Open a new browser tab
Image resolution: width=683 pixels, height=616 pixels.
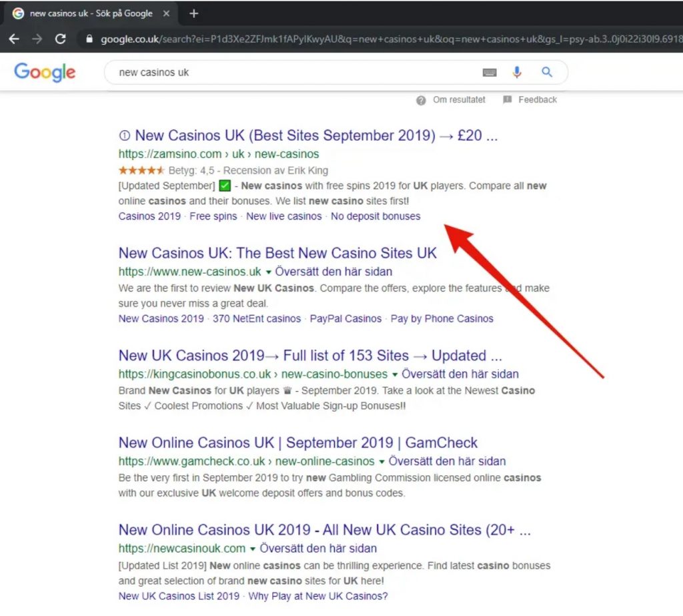coord(194,13)
